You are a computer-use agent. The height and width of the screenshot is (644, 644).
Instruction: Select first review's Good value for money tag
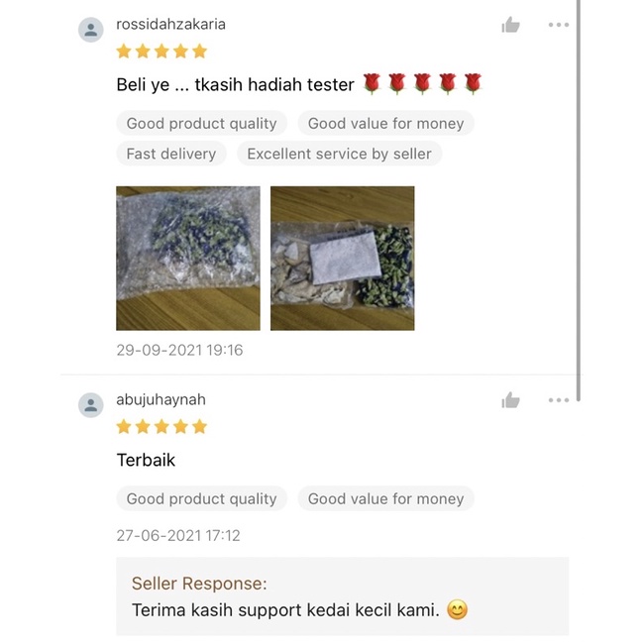pyautogui.click(x=385, y=123)
